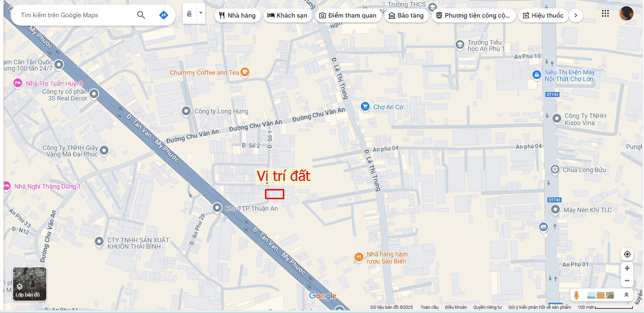Open the Google account profile picture

pos(626,14)
